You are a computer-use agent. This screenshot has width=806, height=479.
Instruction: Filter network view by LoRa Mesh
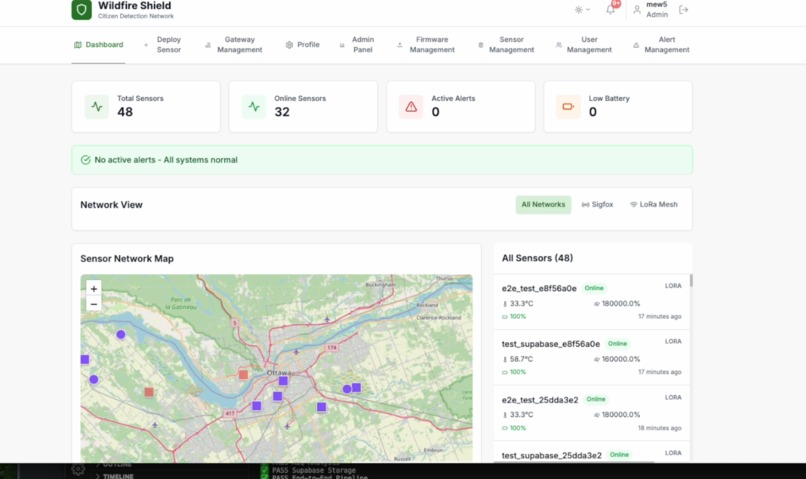click(654, 205)
